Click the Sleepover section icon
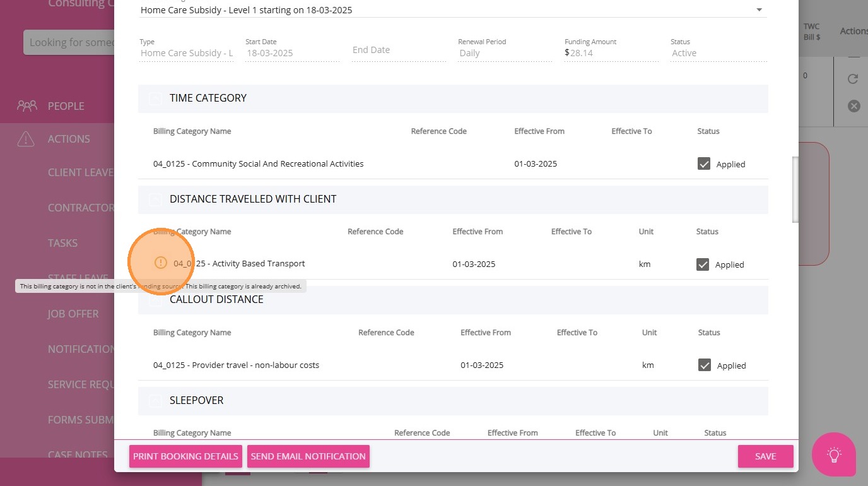Screen dimensions: 868x486 (155, 401)
